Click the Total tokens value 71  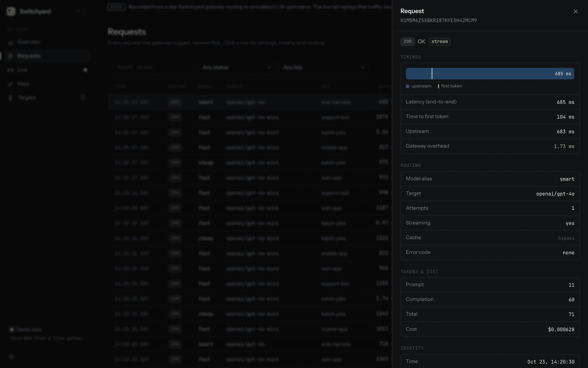coord(571,314)
